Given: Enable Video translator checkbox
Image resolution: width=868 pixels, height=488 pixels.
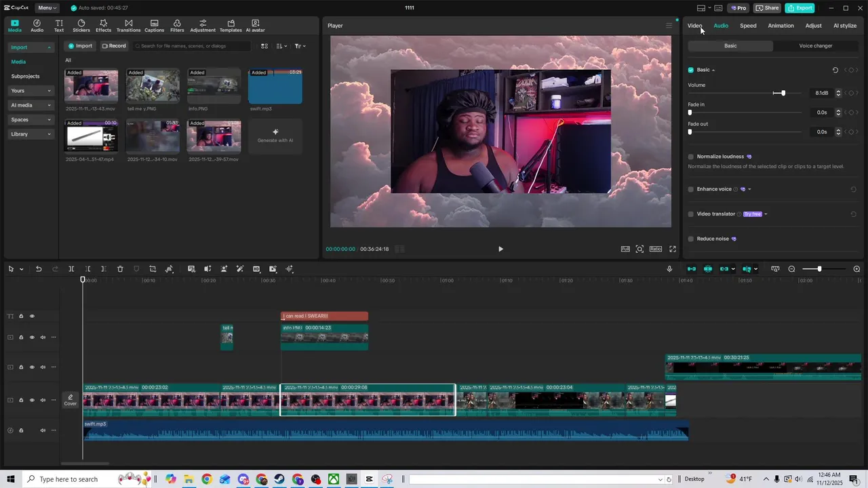Looking at the screenshot, I should point(691,214).
